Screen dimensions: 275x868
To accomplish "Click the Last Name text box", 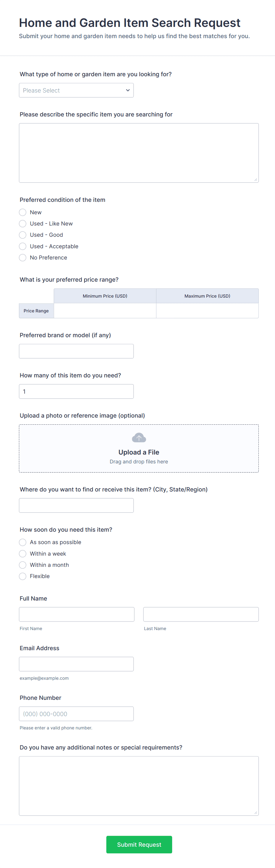I will click(201, 614).
